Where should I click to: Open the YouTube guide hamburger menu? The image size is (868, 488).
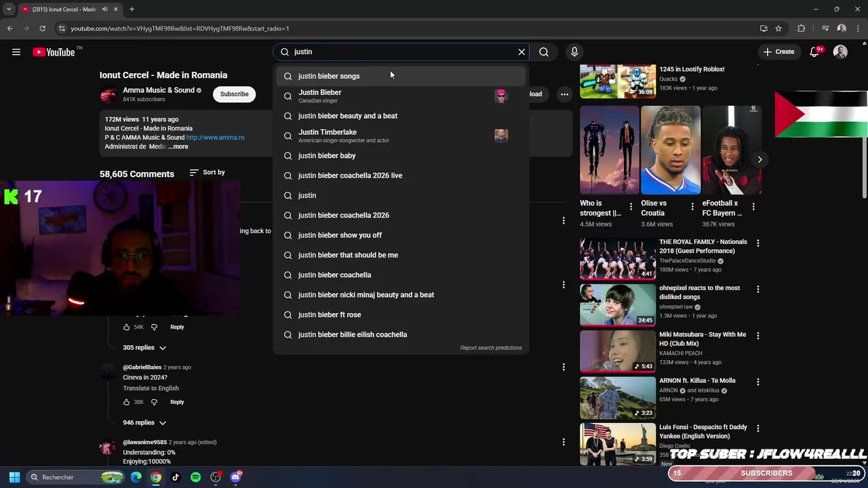pyautogui.click(x=16, y=52)
